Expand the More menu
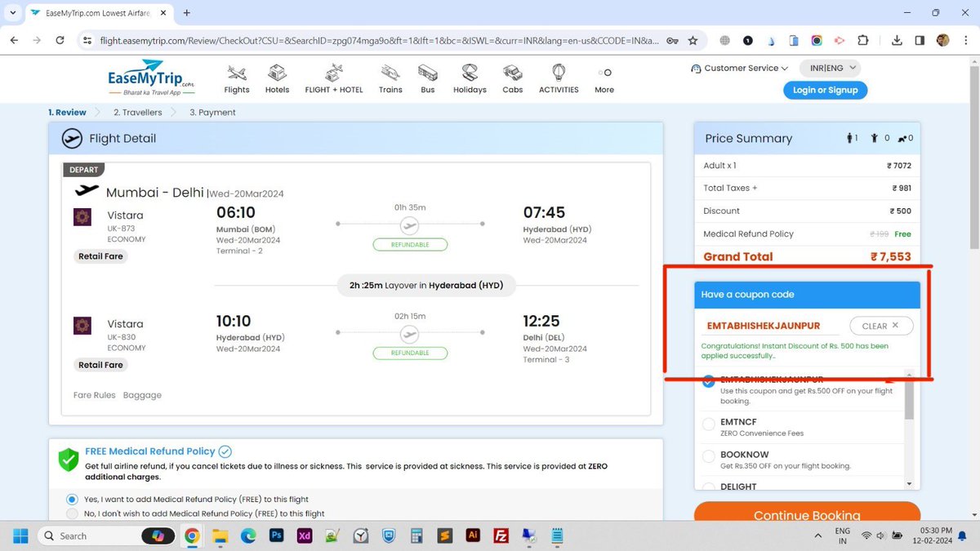 (x=604, y=79)
